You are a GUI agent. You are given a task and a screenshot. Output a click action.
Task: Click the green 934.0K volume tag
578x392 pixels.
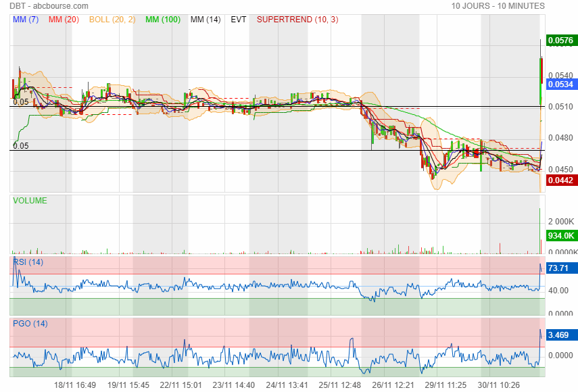click(x=561, y=236)
